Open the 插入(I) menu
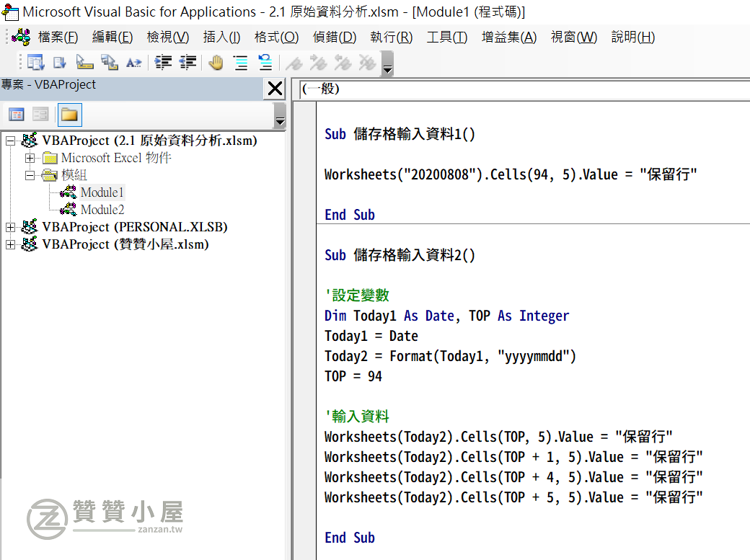This screenshot has height=560, width=750. point(221,37)
